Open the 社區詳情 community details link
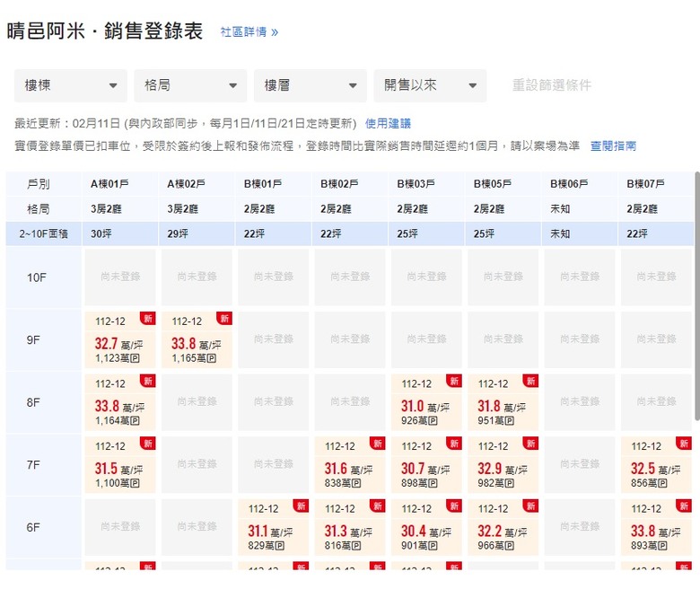This screenshot has height=589, width=700. coord(249,32)
